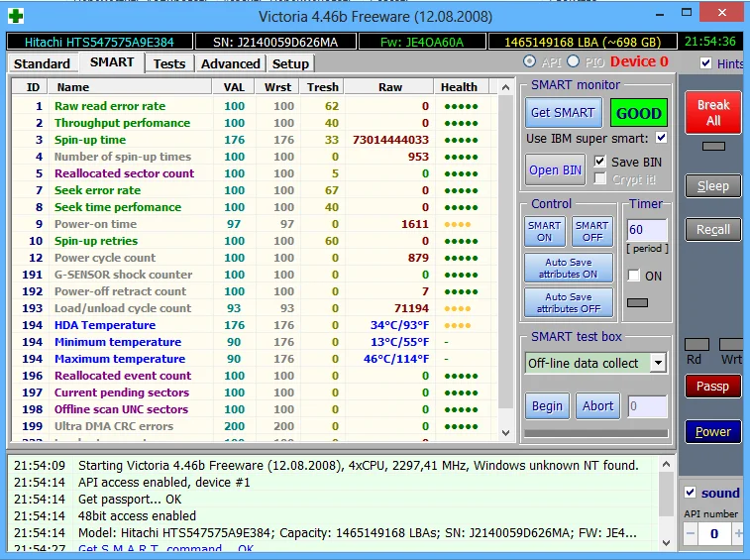Screen dimensions: 750x560
Task: Click the SMART ON control button
Action: coord(544,232)
